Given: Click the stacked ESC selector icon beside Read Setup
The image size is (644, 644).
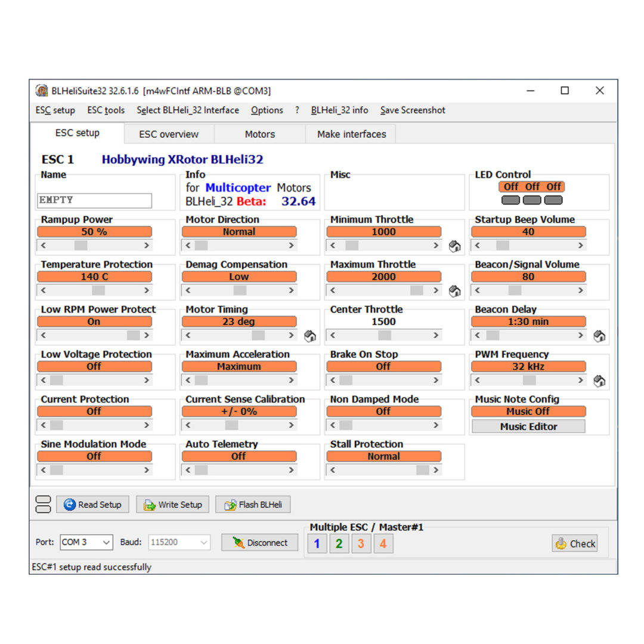Looking at the screenshot, I should click(43, 504).
